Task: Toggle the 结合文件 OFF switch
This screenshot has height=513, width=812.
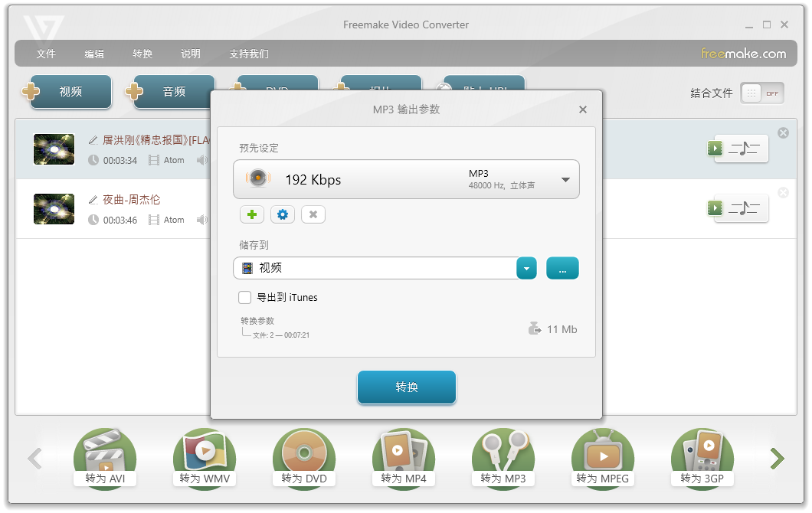Action: (761, 93)
